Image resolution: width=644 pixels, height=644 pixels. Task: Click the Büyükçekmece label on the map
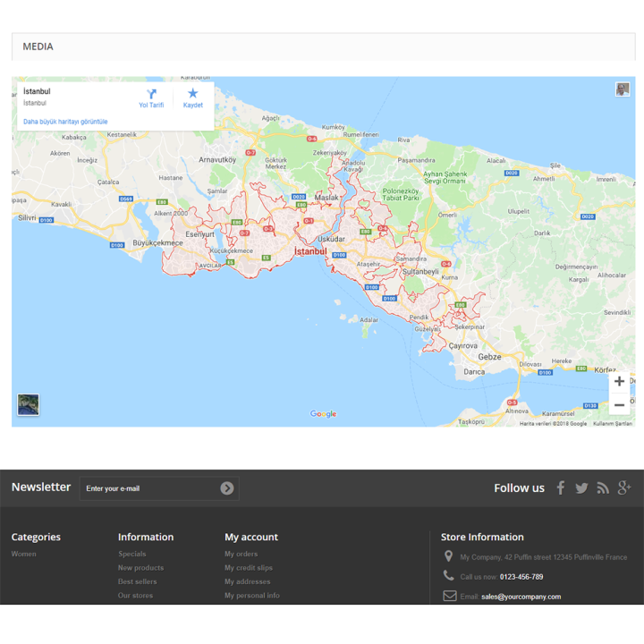157,242
